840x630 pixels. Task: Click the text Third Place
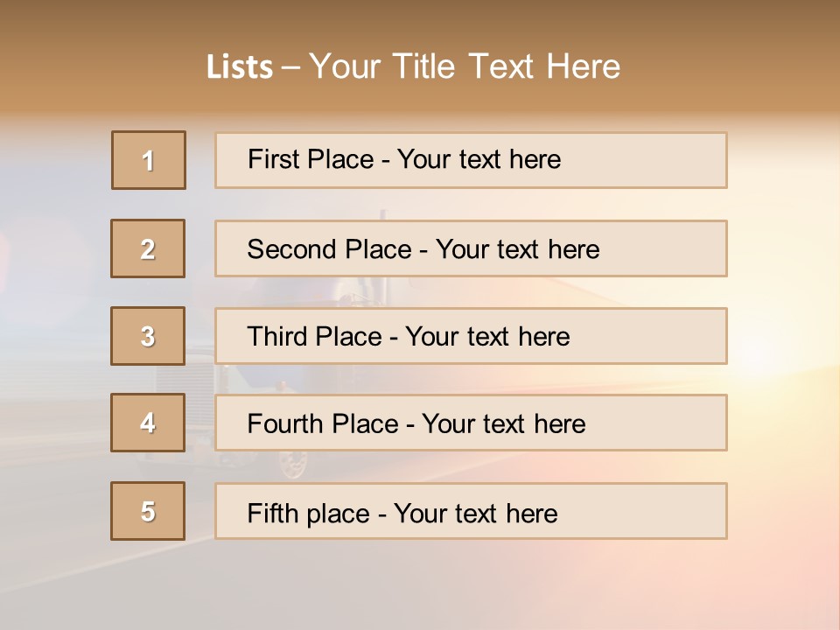[314, 336]
